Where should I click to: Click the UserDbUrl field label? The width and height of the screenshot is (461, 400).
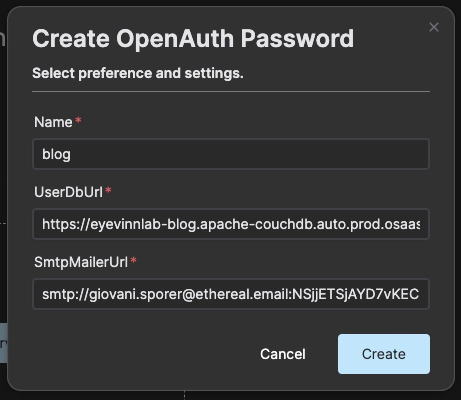68,192
